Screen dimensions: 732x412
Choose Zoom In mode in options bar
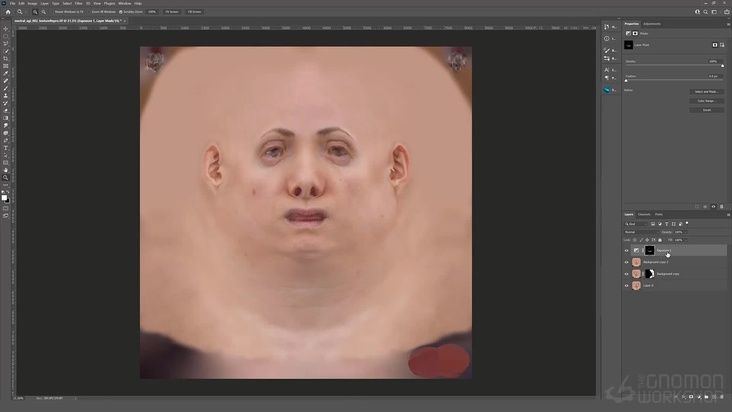tap(35, 12)
